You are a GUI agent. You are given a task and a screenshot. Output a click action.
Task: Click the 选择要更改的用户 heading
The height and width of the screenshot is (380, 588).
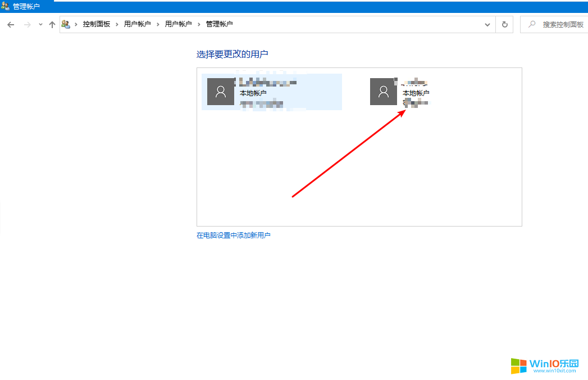pos(232,55)
